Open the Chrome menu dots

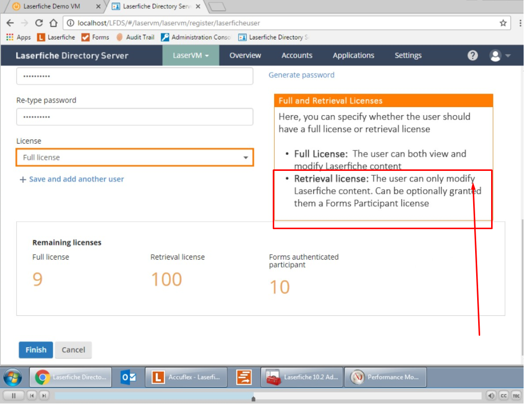click(520, 23)
